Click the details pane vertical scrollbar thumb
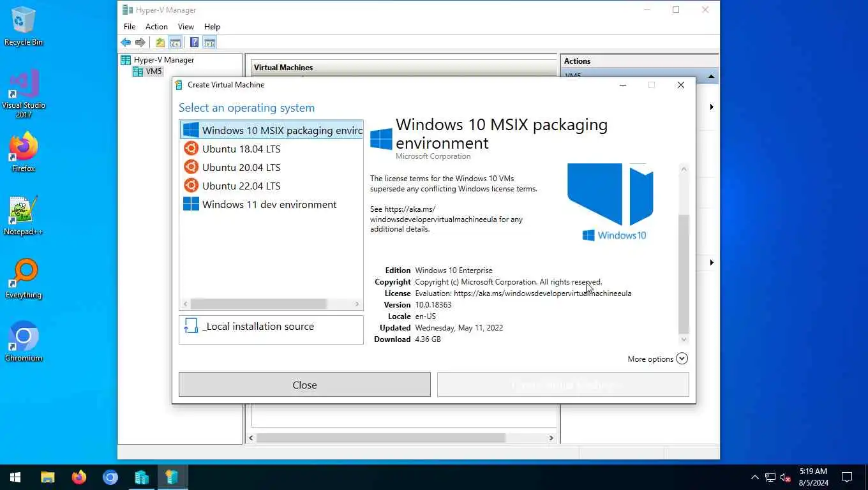 (x=684, y=274)
